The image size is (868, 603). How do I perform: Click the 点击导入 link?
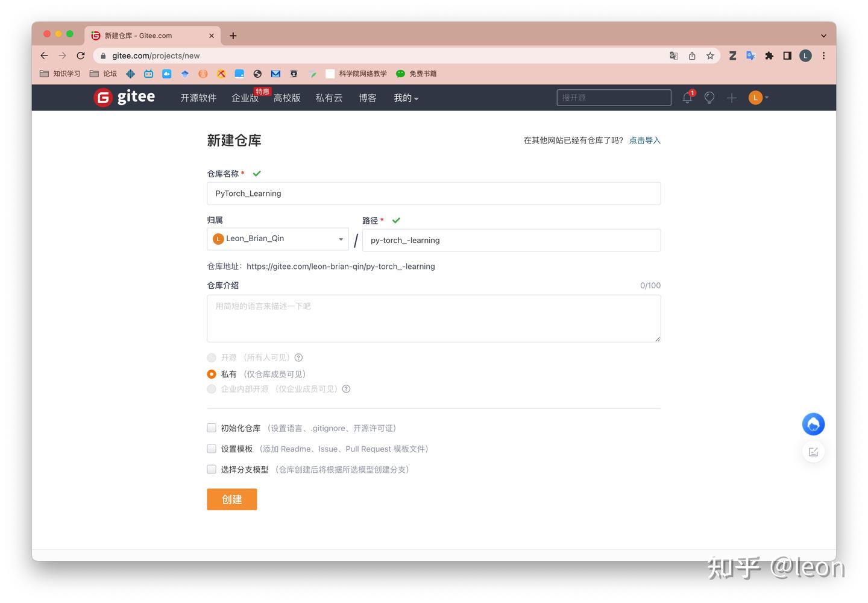[645, 140]
